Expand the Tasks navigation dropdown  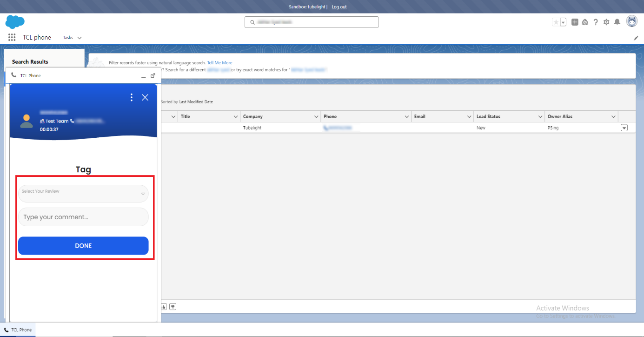pos(80,38)
